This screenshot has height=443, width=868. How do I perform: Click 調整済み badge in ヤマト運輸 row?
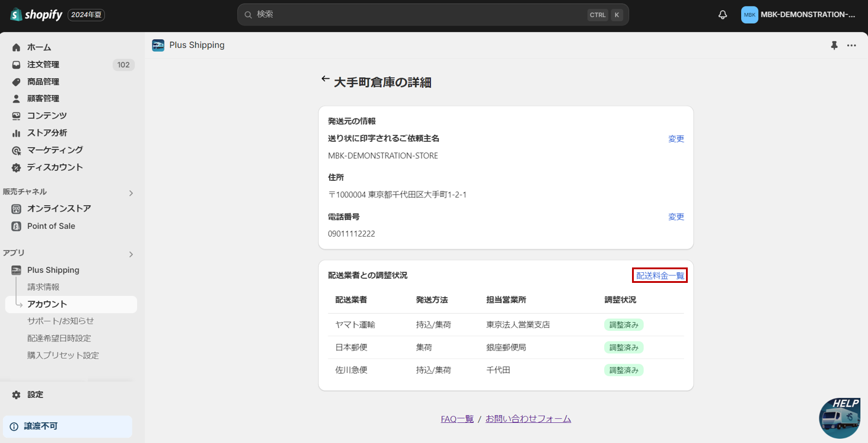pos(624,324)
